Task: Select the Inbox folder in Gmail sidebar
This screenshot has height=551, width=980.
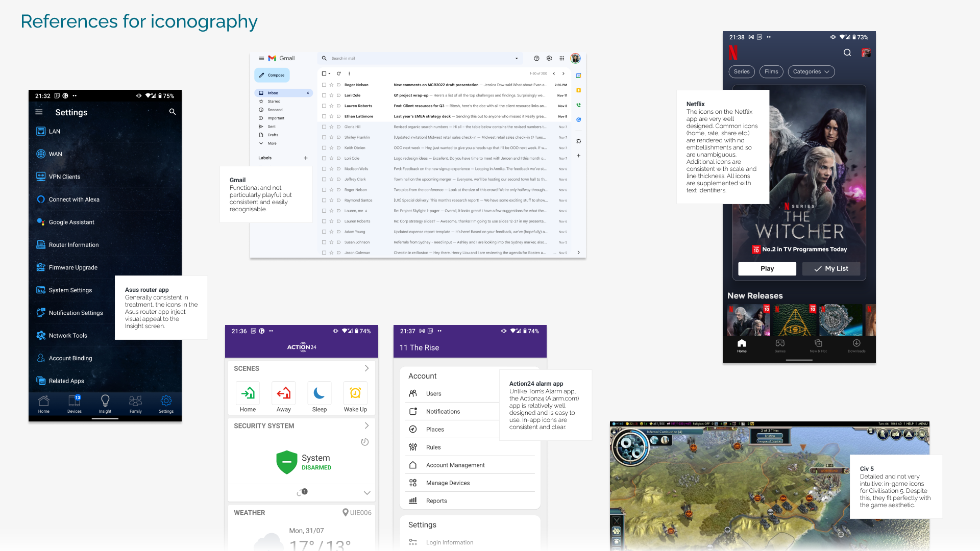Action: click(273, 93)
